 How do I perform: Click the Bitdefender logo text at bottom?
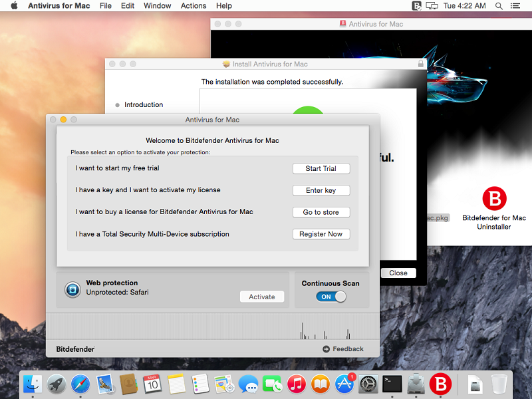coord(75,349)
